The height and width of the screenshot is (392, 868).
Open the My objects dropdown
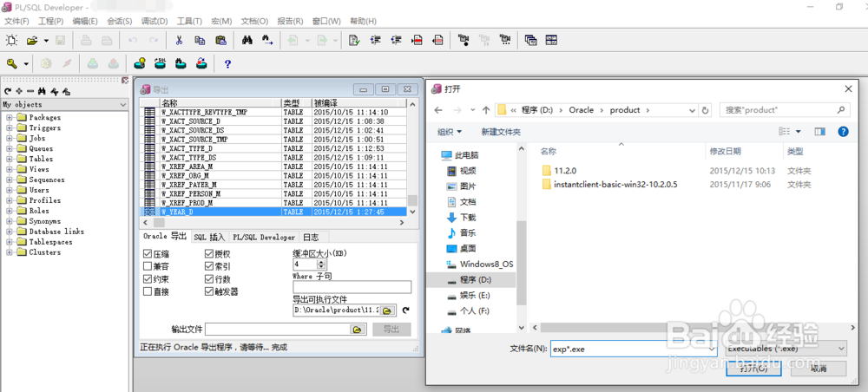click(123, 104)
